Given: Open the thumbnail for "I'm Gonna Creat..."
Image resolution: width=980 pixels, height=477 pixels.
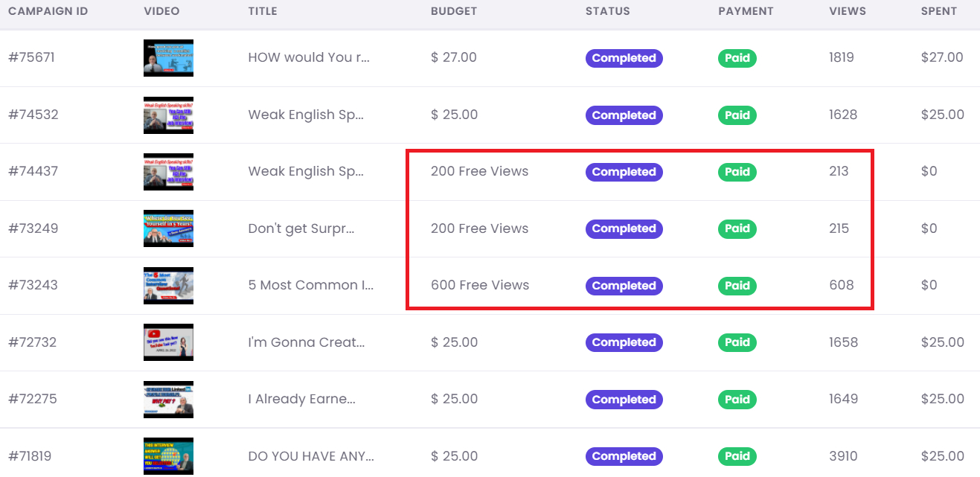Looking at the screenshot, I should (167, 342).
